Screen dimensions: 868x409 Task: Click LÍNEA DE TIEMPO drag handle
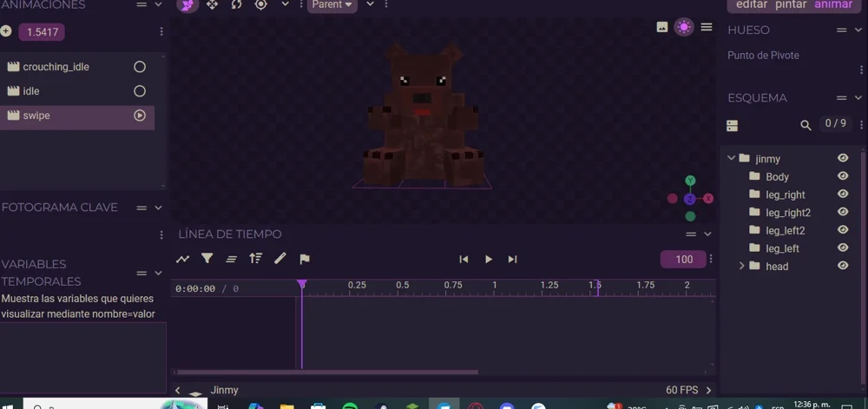tap(691, 234)
